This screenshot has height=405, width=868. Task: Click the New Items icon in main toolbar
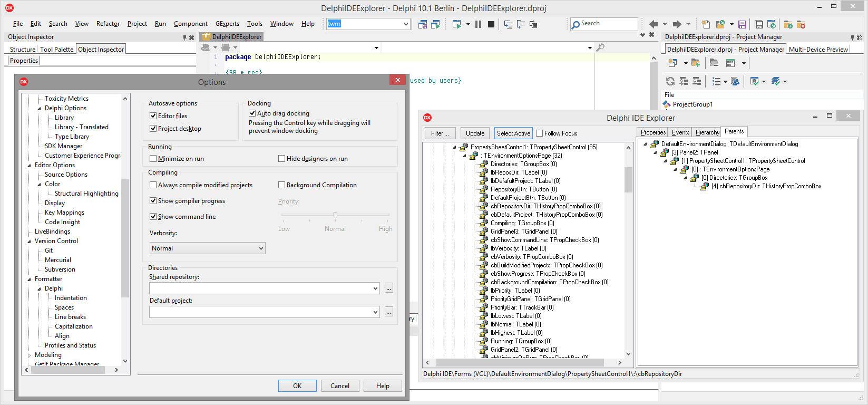coord(706,24)
